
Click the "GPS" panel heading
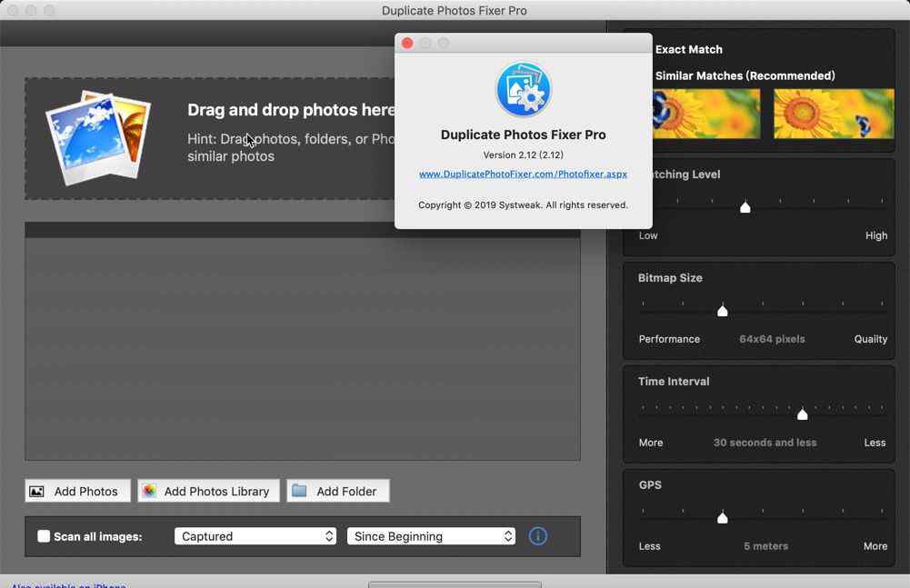[x=650, y=484]
